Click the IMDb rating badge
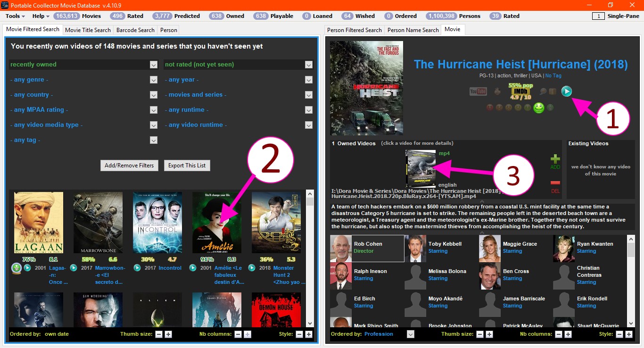The height and width of the screenshot is (348, 644). 521,91
